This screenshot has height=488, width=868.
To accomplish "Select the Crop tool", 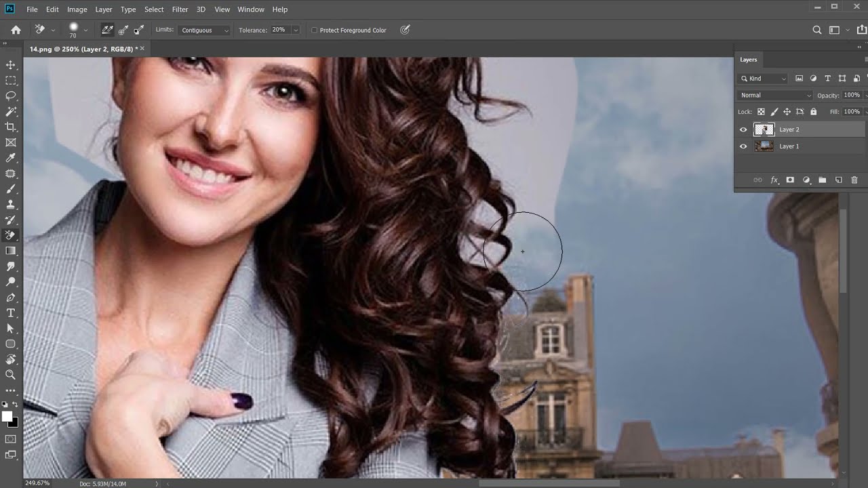I will pos(11,127).
